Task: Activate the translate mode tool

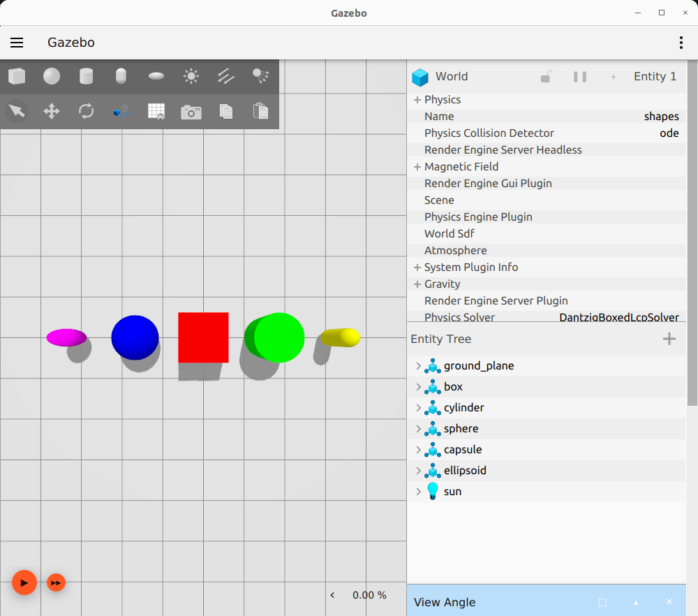Action: coord(52,111)
